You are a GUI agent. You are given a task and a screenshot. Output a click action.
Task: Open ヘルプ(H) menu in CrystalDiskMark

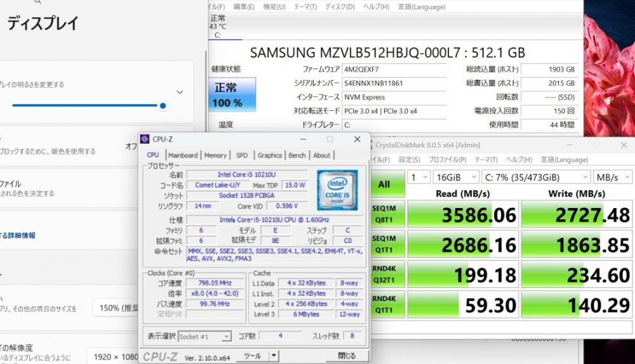[x=519, y=160]
